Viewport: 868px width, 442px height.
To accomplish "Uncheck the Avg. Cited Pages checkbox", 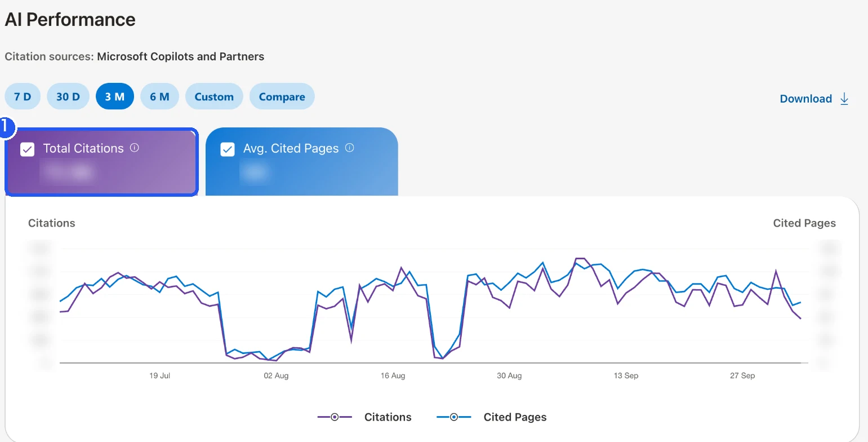I will tap(228, 149).
